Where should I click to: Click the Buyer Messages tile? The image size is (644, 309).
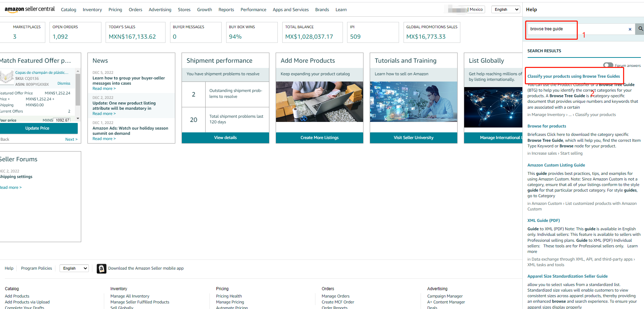point(196,32)
